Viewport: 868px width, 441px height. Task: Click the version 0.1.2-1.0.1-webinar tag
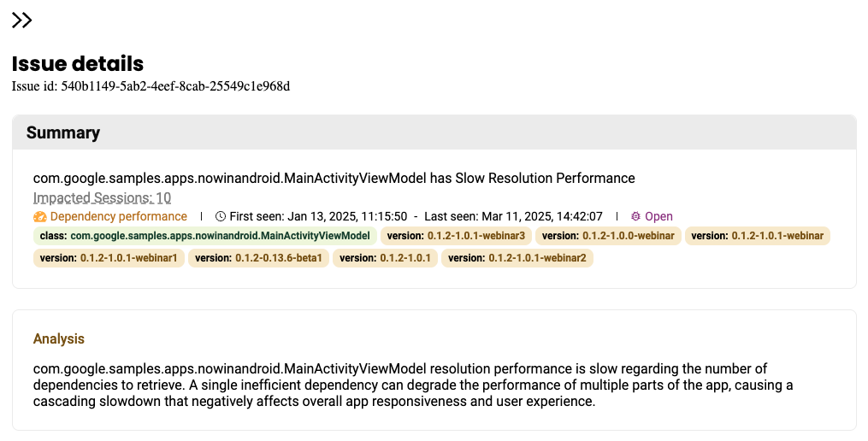point(757,236)
